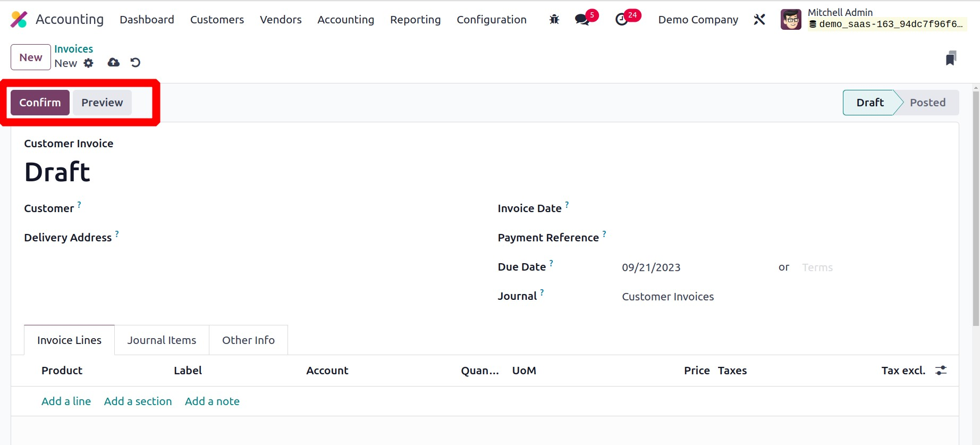Click the wrench and screwdriver tools icon

tap(759, 20)
